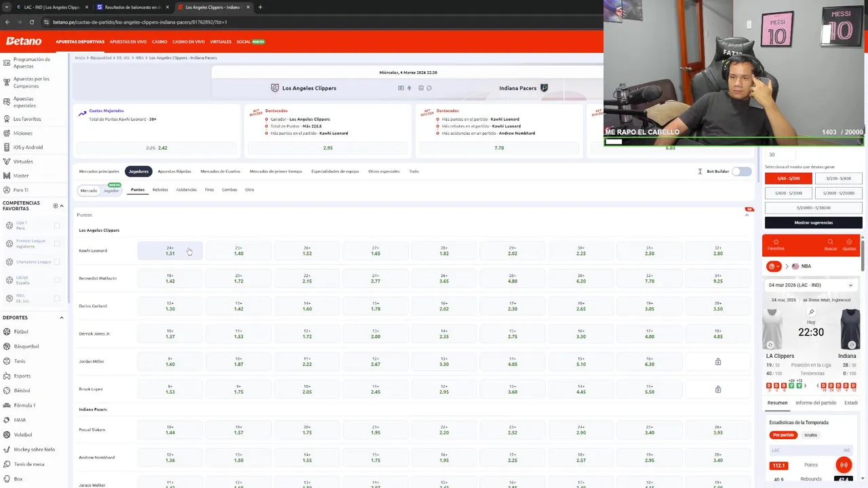This screenshot has height=488, width=868.
Task: Check the Liga 1 Perú favorite checkbox
Action: pyautogui.click(x=57, y=225)
